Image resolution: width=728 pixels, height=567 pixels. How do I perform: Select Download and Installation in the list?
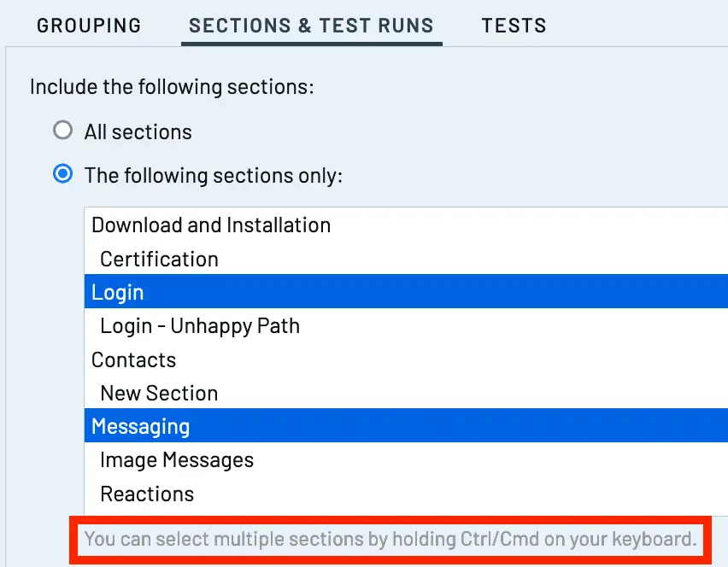click(406, 225)
